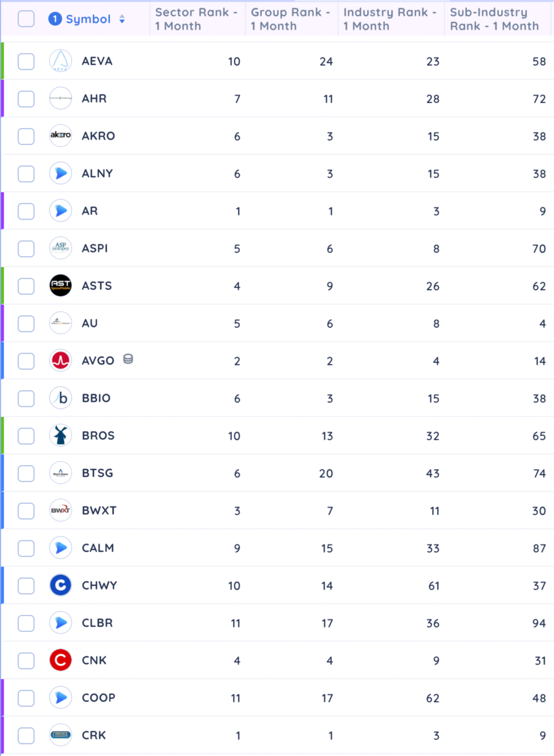Sort by the Symbol column arrows
The image size is (554, 756).
[122, 19]
